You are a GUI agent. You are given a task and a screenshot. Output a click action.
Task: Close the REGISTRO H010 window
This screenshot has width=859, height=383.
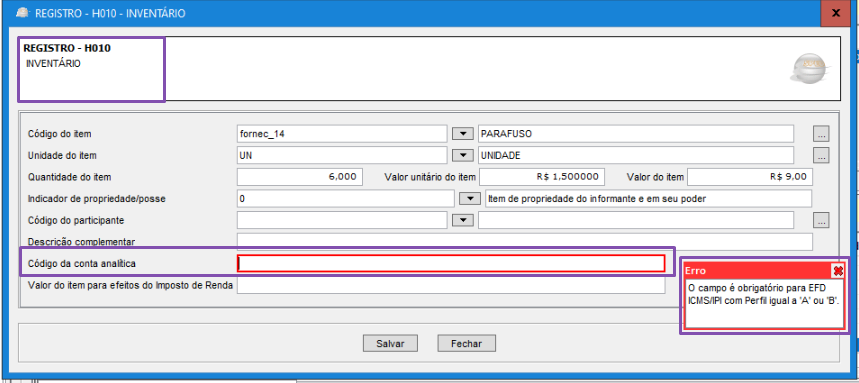pos(835,13)
